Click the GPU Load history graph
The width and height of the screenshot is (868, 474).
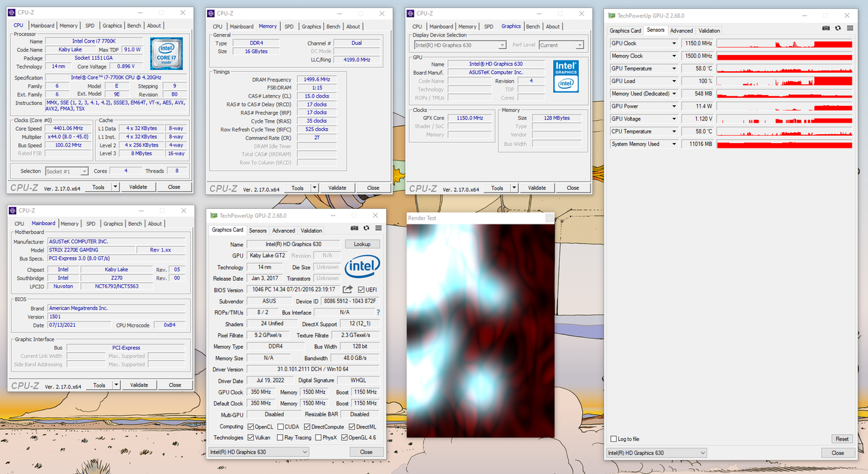[784, 81]
